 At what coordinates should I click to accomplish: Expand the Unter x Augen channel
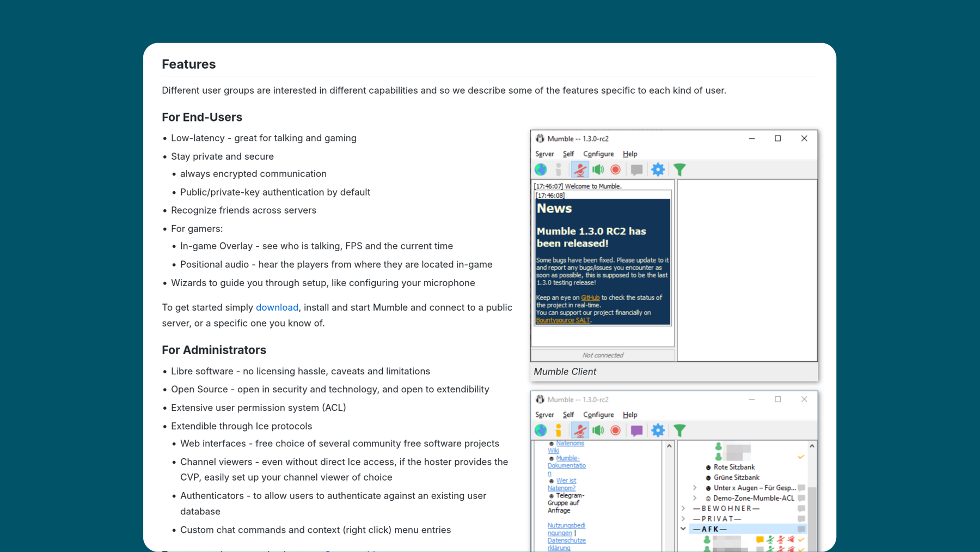coord(695,488)
